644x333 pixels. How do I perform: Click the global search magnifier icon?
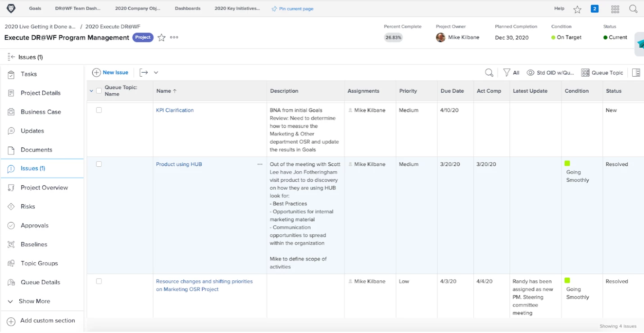click(633, 9)
